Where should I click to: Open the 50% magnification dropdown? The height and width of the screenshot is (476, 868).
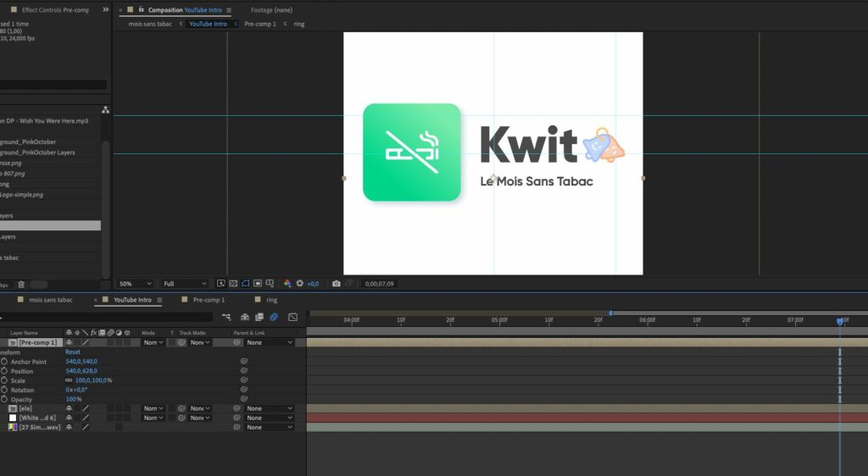tap(135, 284)
